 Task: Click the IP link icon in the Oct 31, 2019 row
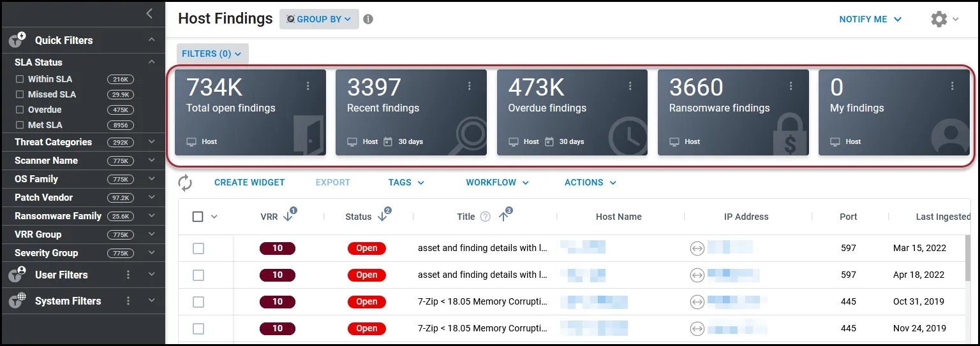pos(697,302)
